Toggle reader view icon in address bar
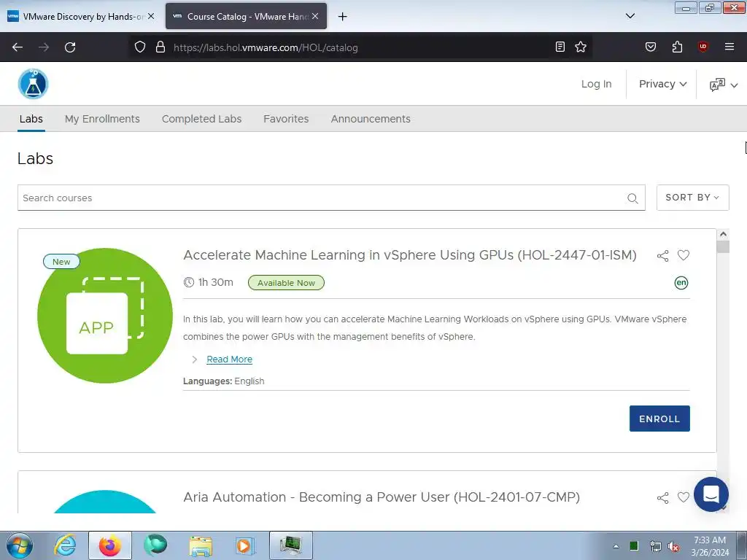 click(560, 47)
